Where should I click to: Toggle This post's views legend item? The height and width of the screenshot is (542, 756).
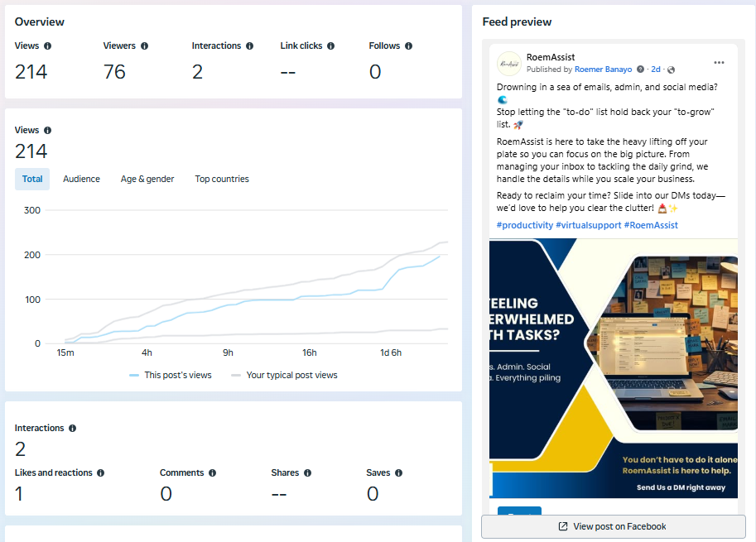pyautogui.click(x=171, y=376)
